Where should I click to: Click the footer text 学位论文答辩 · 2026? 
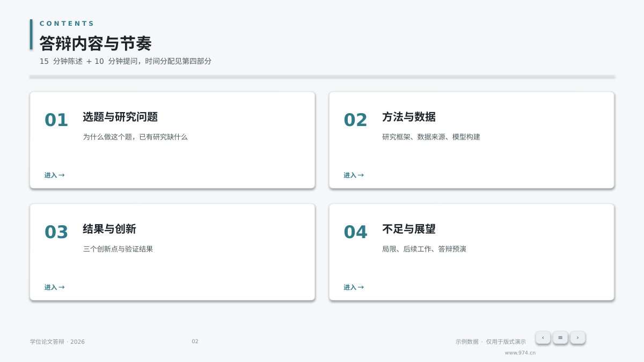[x=57, y=342]
